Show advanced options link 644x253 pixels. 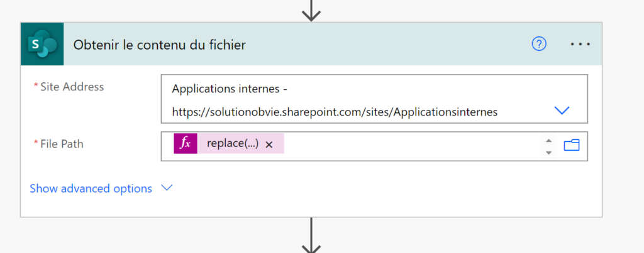click(x=91, y=188)
